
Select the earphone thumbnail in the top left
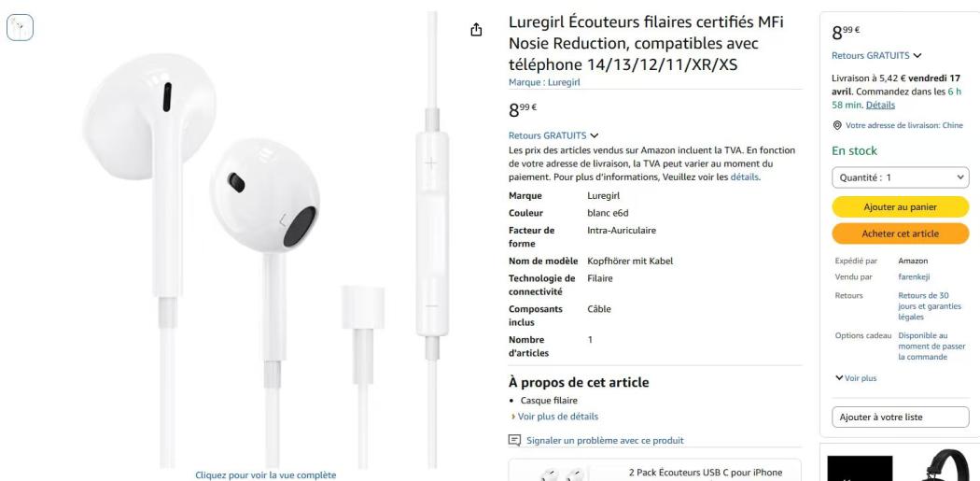pos(20,27)
